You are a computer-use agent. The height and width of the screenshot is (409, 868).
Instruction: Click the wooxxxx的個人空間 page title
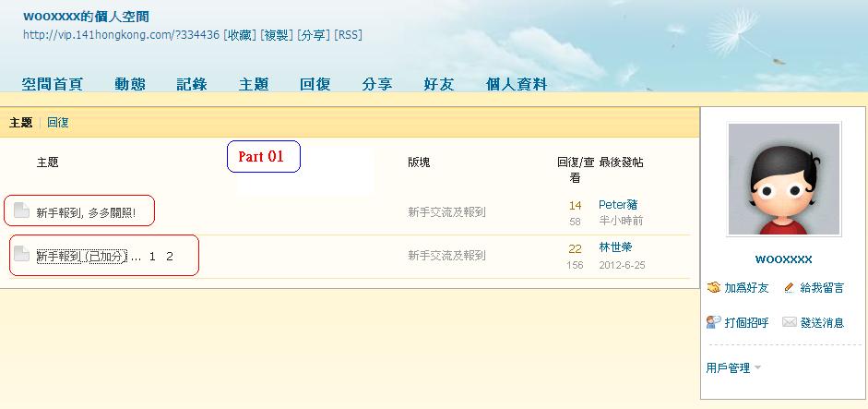click(x=87, y=16)
